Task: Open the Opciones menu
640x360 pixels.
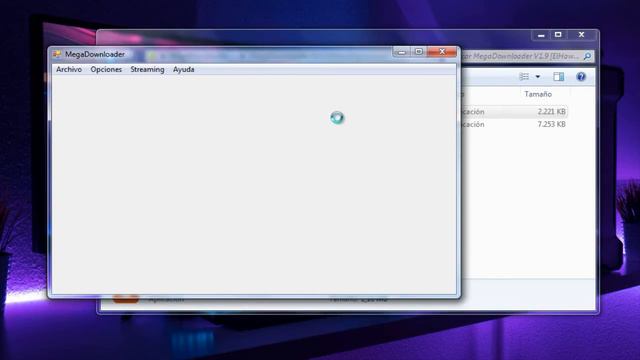Action: (x=106, y=69)
